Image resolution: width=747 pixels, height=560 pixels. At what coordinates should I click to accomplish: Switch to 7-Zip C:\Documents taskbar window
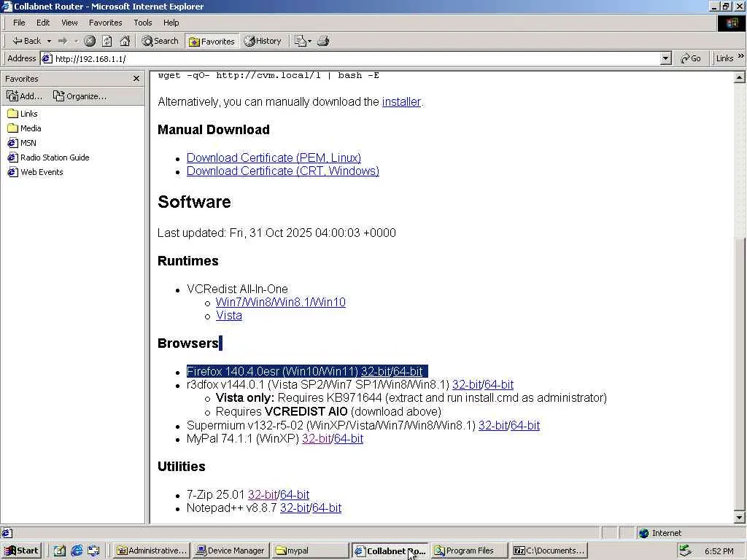[549, 551]
